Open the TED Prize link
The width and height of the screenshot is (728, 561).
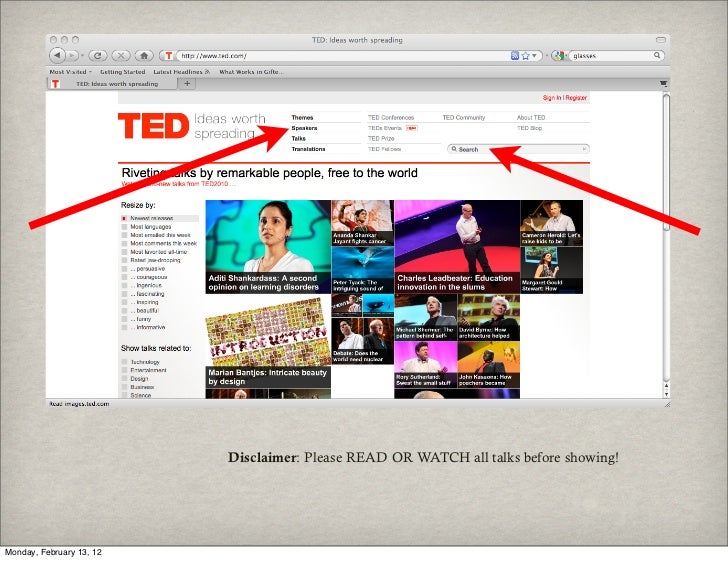point(381,138)
